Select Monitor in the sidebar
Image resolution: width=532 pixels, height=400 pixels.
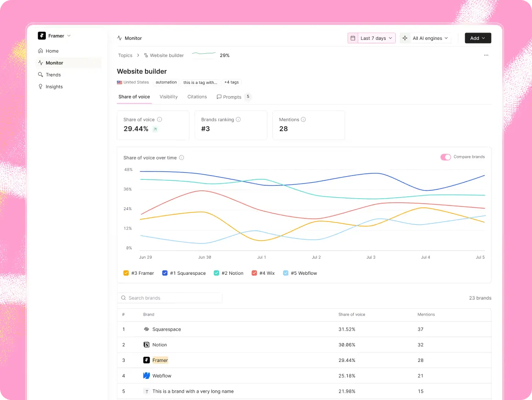click(69, 63)
